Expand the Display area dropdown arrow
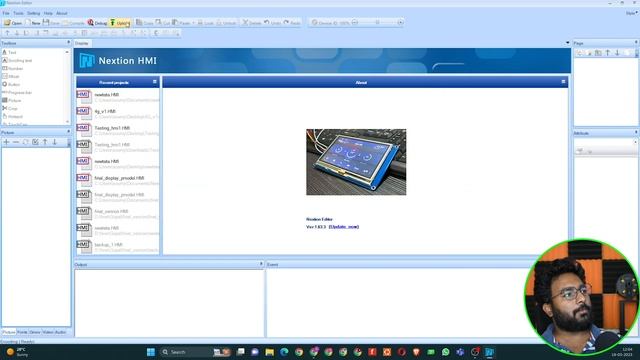640x360 pixels. point(567,43)
